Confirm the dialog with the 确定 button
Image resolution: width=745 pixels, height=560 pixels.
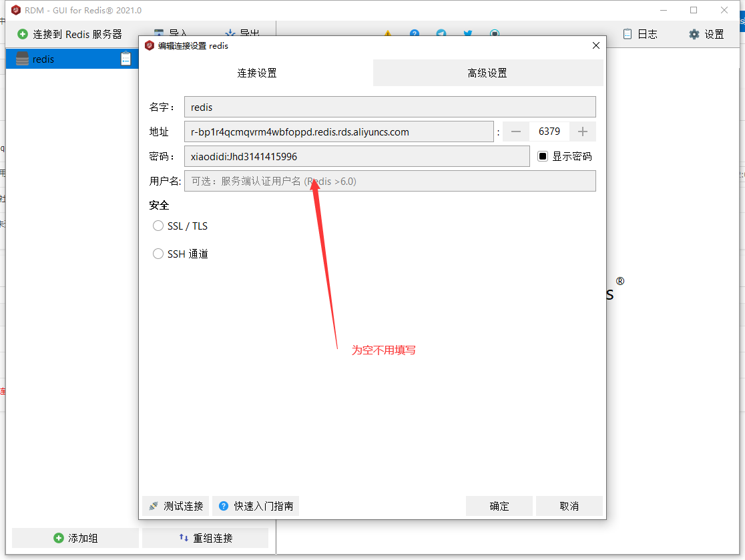click(499, 506)
